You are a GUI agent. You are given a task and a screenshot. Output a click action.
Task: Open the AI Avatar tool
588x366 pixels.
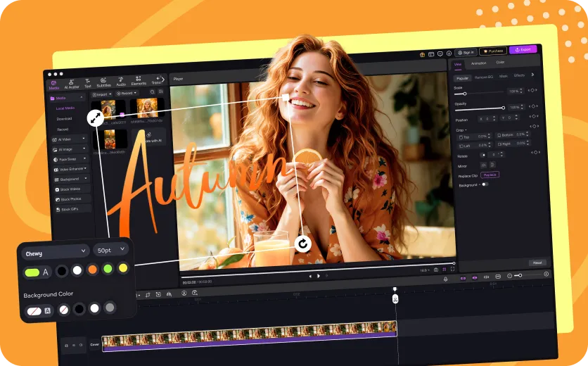coord(71,84)
